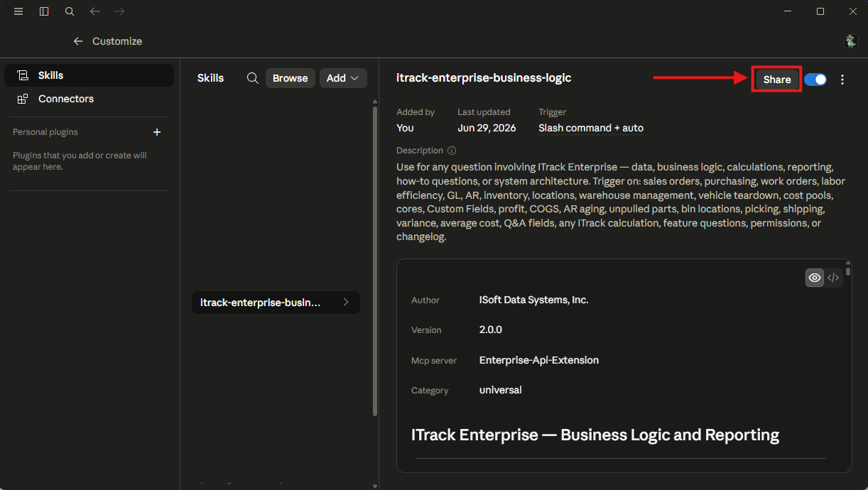This screenshot has width=868, height=490.
Task: Select the Skills tab in sidebar
Action: pyautogui.click(x=89, y=75)
